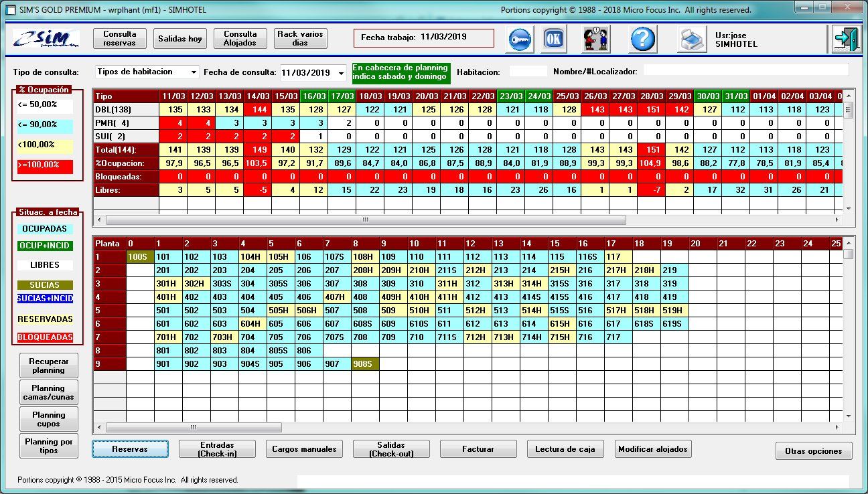Click the occupancy grid horizontal scrollbar thumb
868x494 pixels.
point(366,220)
